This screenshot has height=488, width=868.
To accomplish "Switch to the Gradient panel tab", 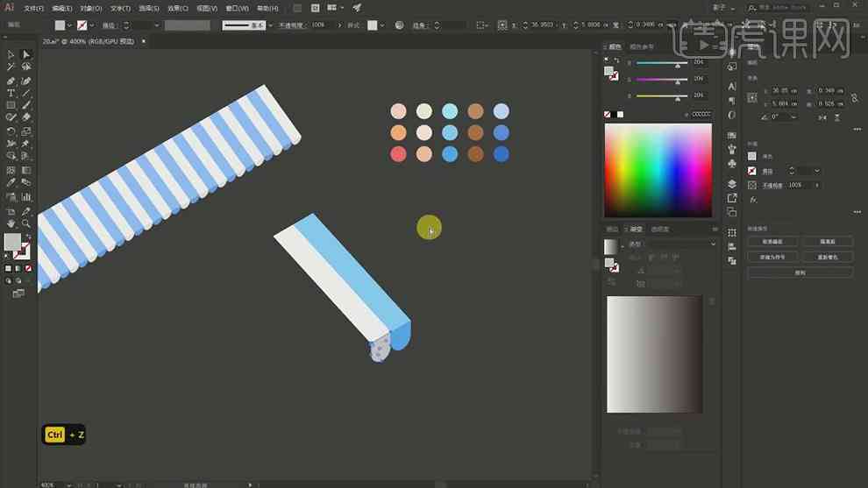I will (636, 229).
